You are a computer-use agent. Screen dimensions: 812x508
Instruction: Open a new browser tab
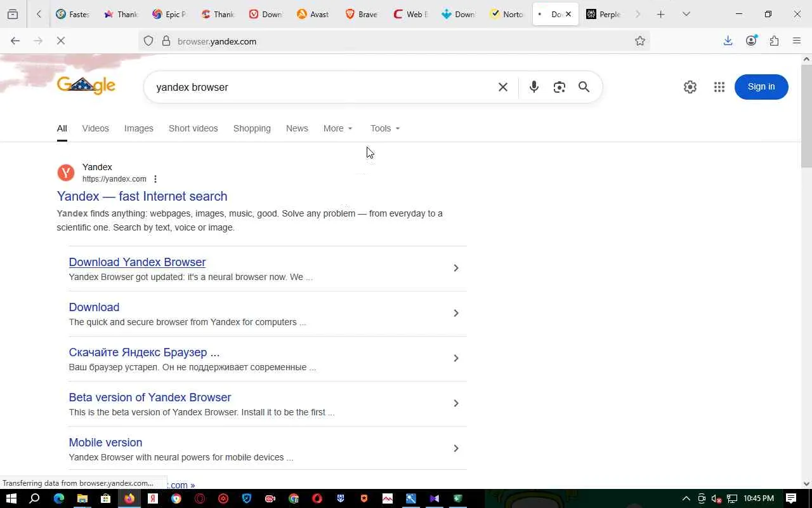660,14
